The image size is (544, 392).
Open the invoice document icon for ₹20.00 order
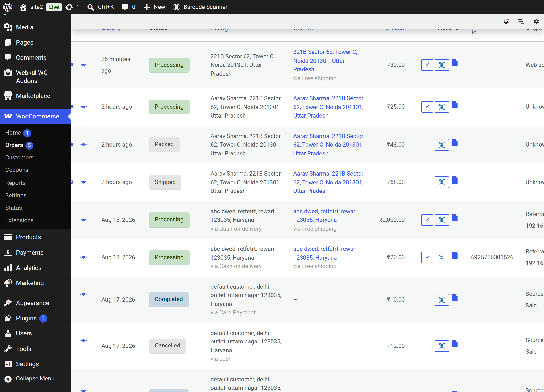(455, 255)
